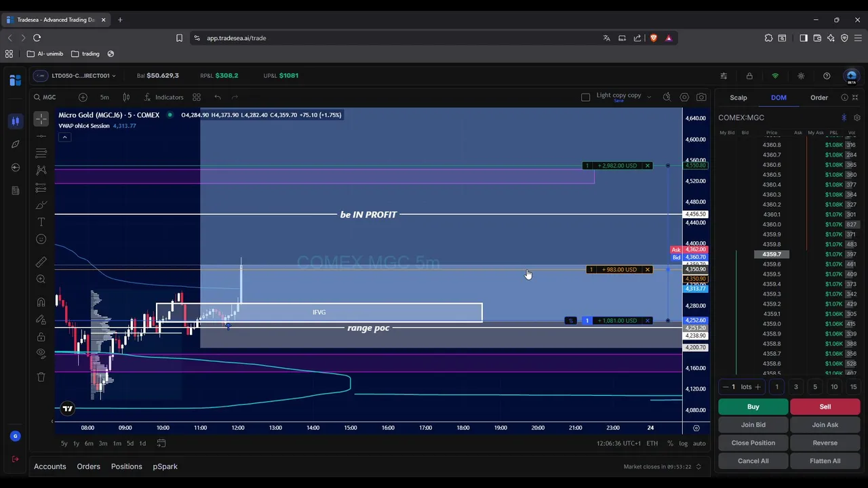Switch to the DOM tab
The width and height of the screenshot is (868, 488).
point(778,98)
